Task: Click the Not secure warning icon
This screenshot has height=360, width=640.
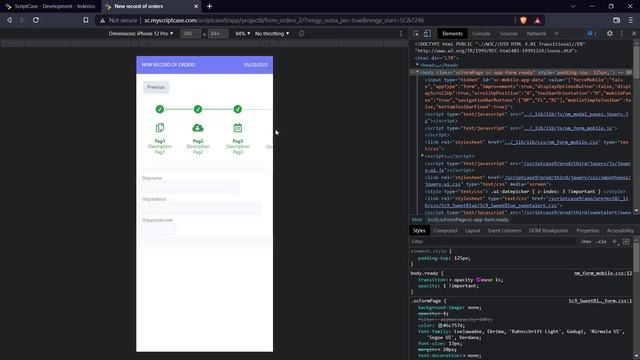Action: pos(102,20)
